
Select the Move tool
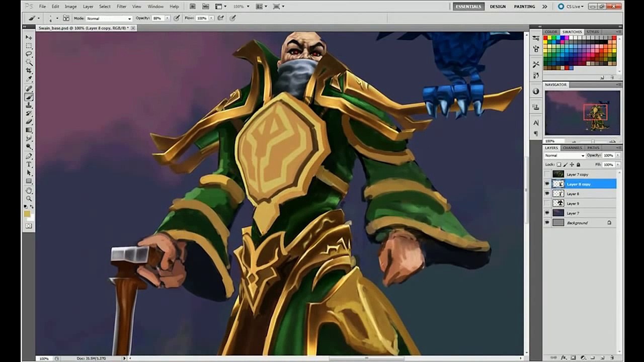point(29,37)
